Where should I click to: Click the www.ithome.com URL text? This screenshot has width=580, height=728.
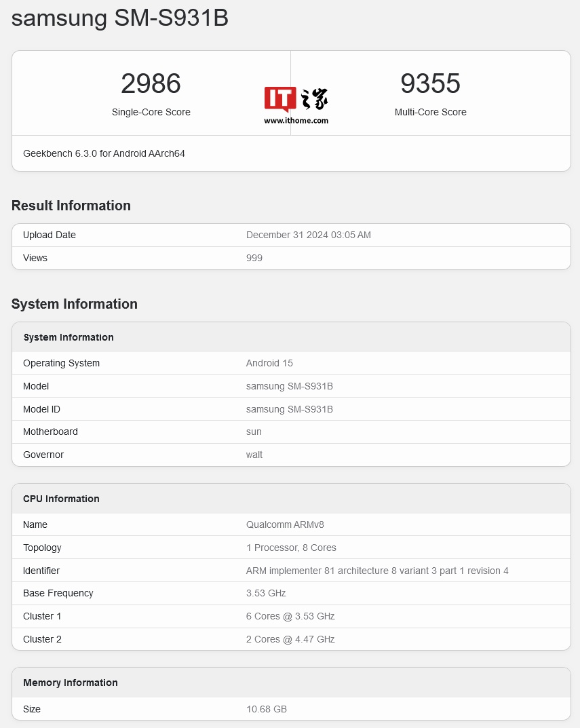click(x=296, y=121)
